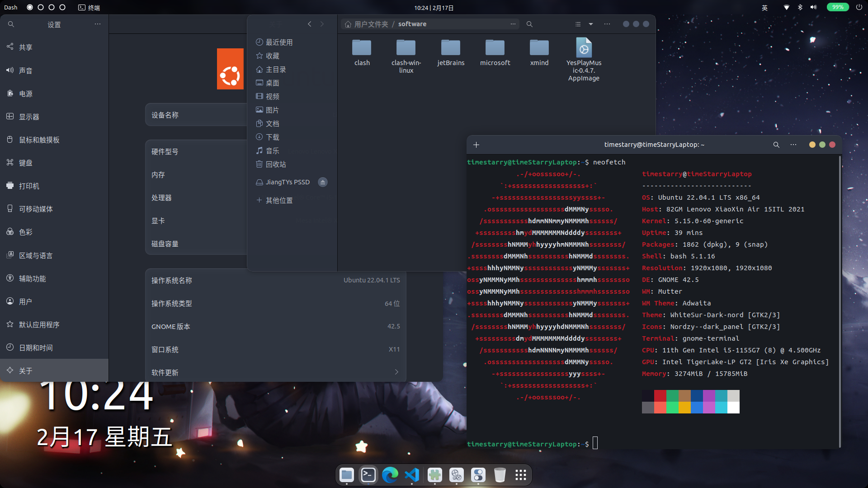The width and height of the screenshot is (868, 488).
Task: Open Files window main menu dots
Action: tap(607, 24)
